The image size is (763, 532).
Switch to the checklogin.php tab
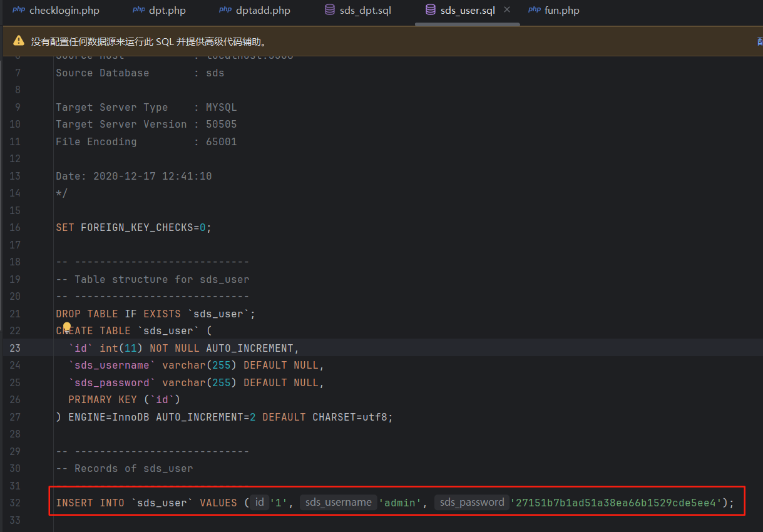point(55,11)
